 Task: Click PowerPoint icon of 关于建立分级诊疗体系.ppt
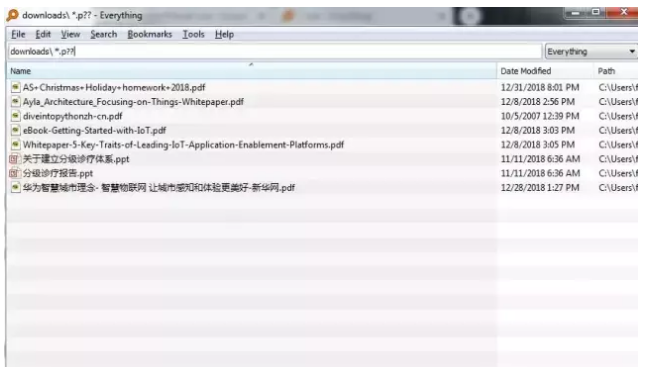pos(15,159)
